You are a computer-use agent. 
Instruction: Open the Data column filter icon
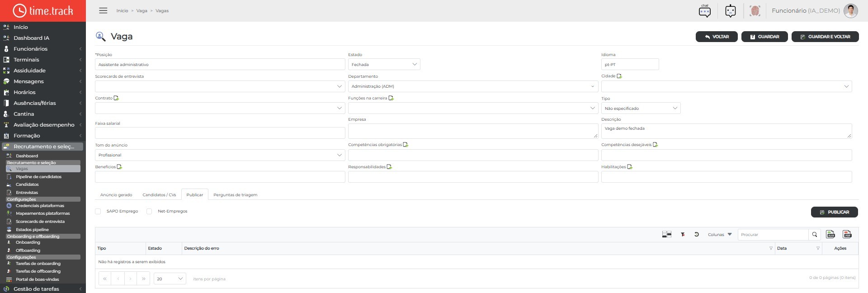[x=818, y=248]
